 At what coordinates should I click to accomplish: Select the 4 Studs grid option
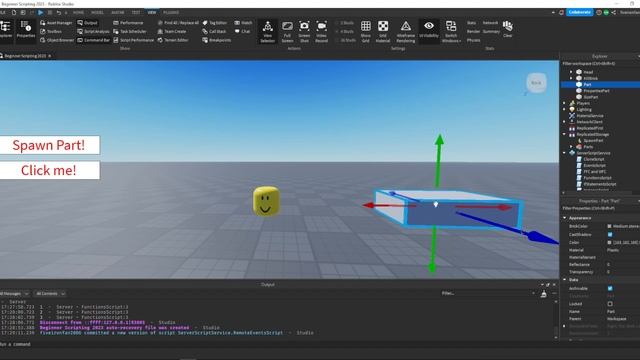point(345,31)
